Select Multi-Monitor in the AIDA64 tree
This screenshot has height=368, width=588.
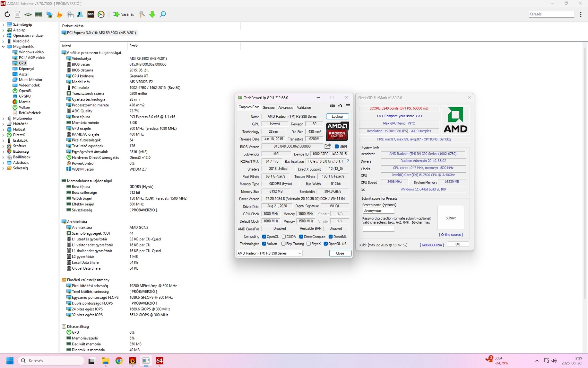click(30, 80)
